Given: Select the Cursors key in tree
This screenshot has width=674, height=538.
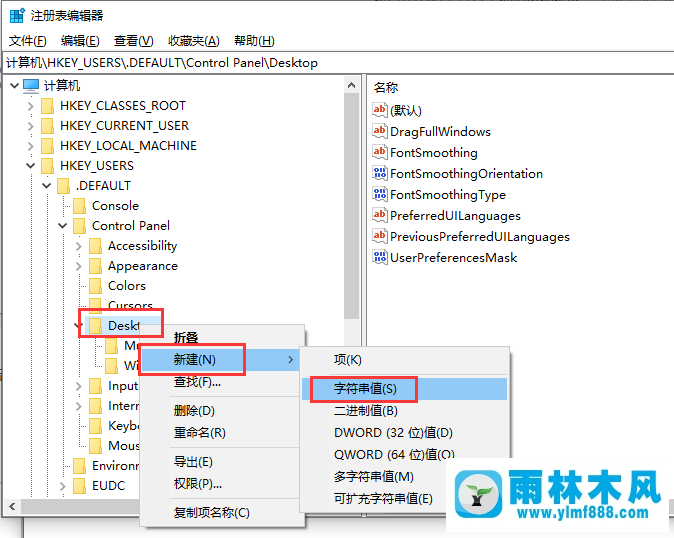Looking at the screenshot, I should coord(130,306).
